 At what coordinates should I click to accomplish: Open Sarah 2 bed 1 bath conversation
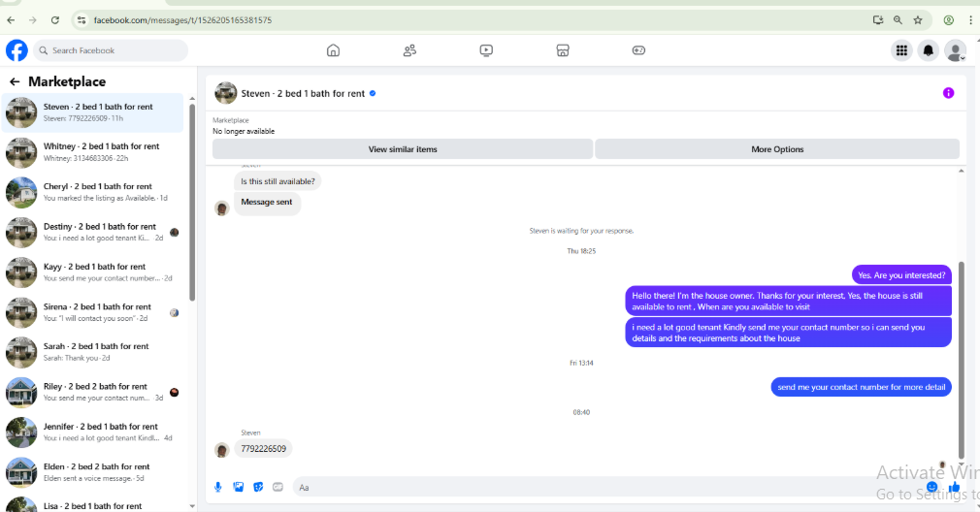coord(94,352)
